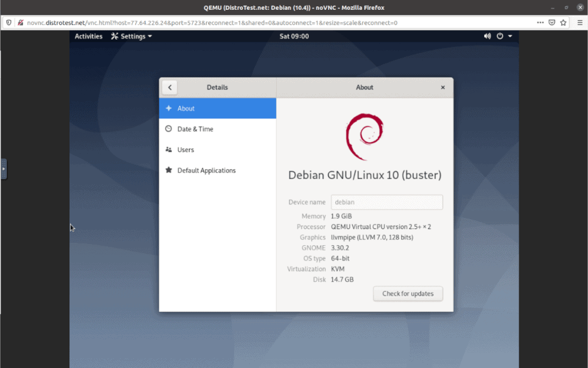
Task: Focus the Device name input field
Action: pos(386,202)
